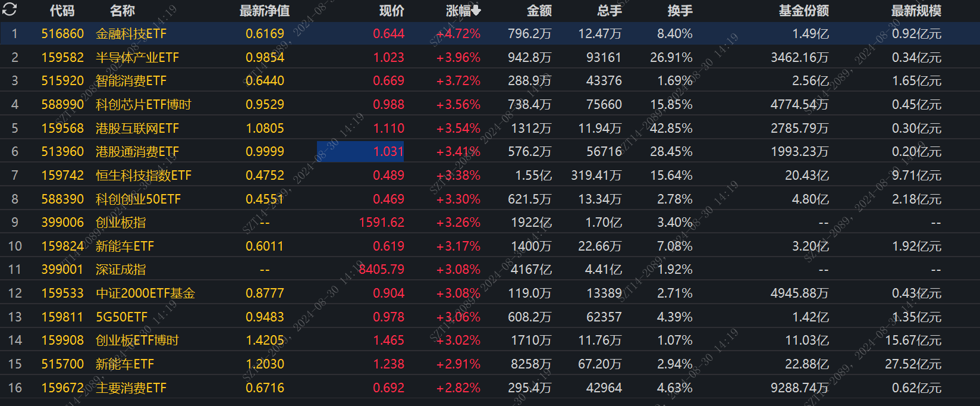Sort table by 换手 column
The image size is (980, 406).
[680, 11]
